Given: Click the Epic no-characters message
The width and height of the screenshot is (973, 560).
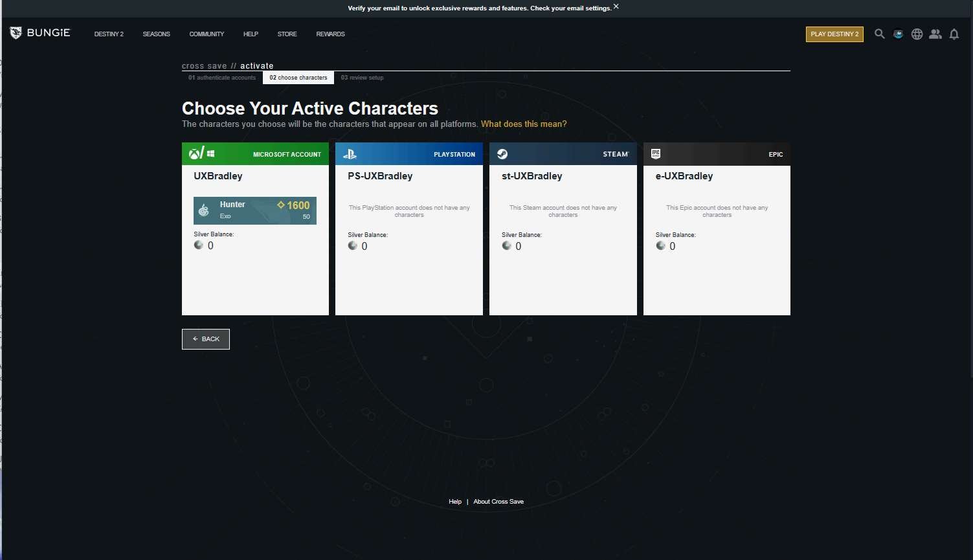Looking at the screenshot, I should coord(717,211).
